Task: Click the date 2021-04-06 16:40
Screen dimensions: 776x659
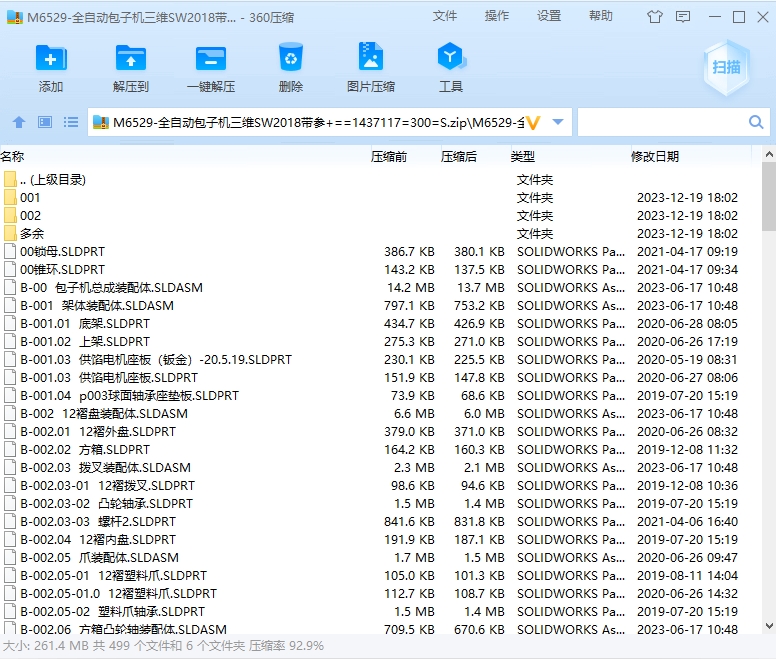Action: tap(687, 522)
